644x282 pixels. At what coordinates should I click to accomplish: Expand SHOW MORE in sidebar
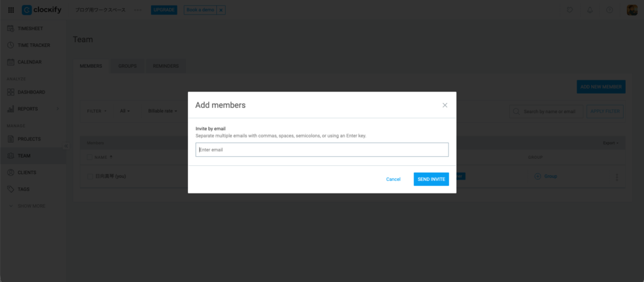point(31,206)
